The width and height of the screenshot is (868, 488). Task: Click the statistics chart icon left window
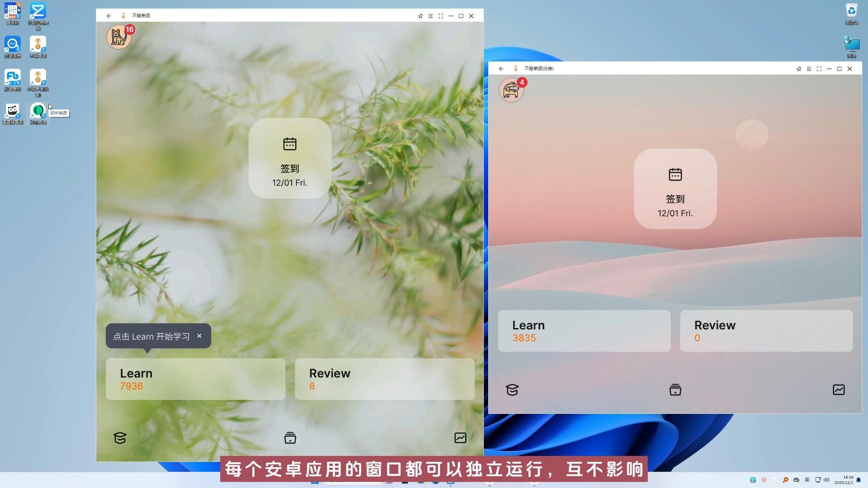(x=460, y=437)
